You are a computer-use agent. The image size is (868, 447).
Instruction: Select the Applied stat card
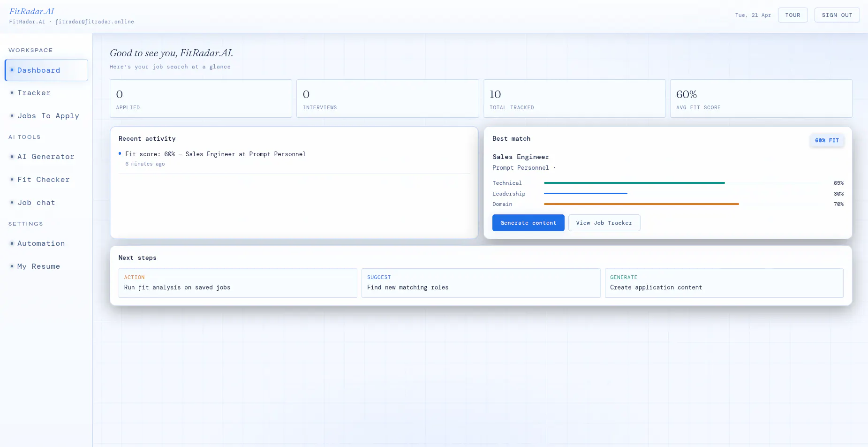(201, 98)
